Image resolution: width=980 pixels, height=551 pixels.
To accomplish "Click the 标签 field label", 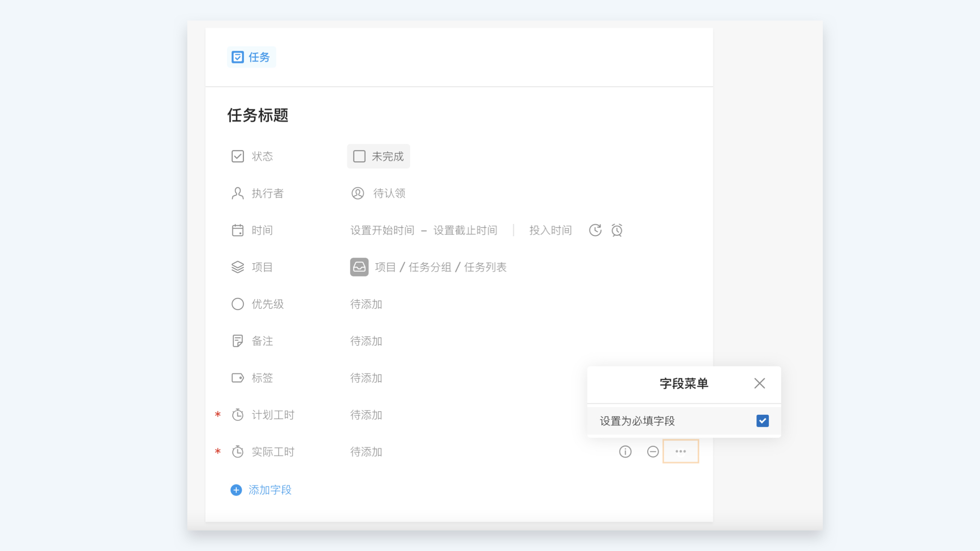I will pos(262,378).
